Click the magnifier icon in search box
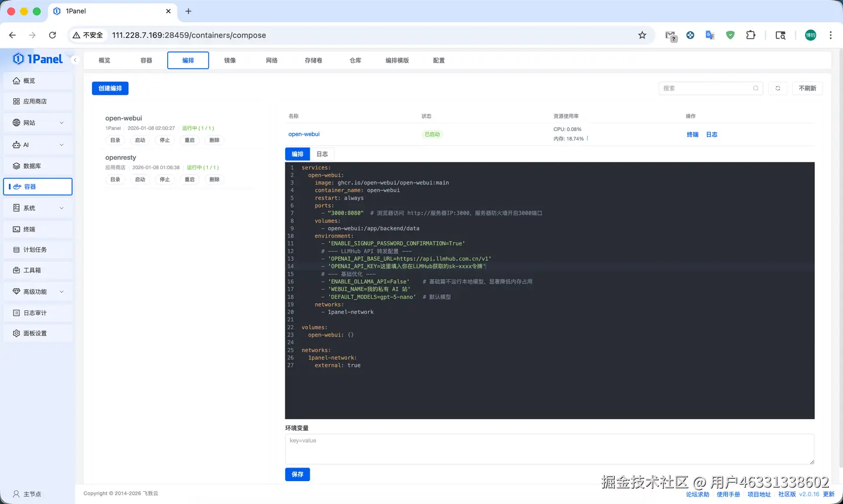The height and width of the screenshot is (504, 843). coord(756,88)
